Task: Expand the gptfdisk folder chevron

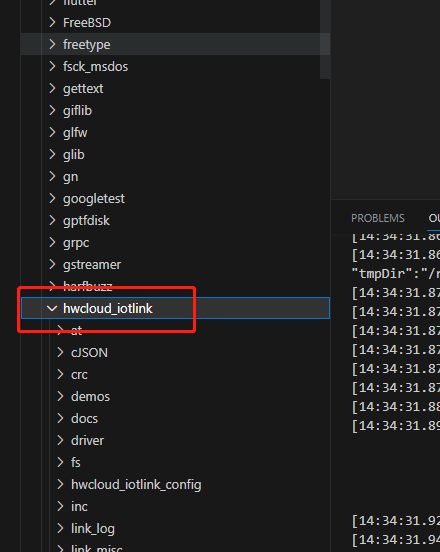Action: pyautogui.click(x=52, y=220)
